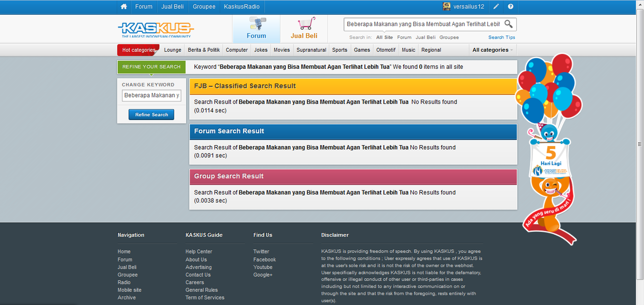Open Term of Services link
Screen dimensions: 644x305
point(205,297)
